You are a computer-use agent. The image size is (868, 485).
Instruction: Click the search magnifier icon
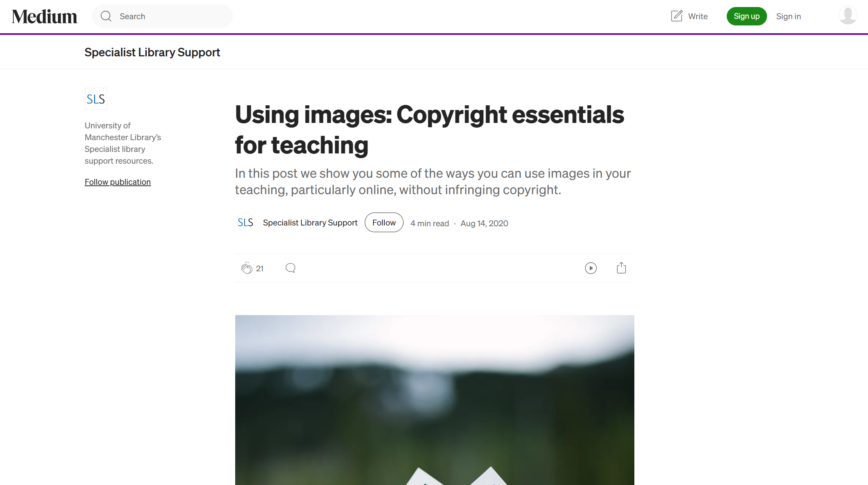[106, 16]
